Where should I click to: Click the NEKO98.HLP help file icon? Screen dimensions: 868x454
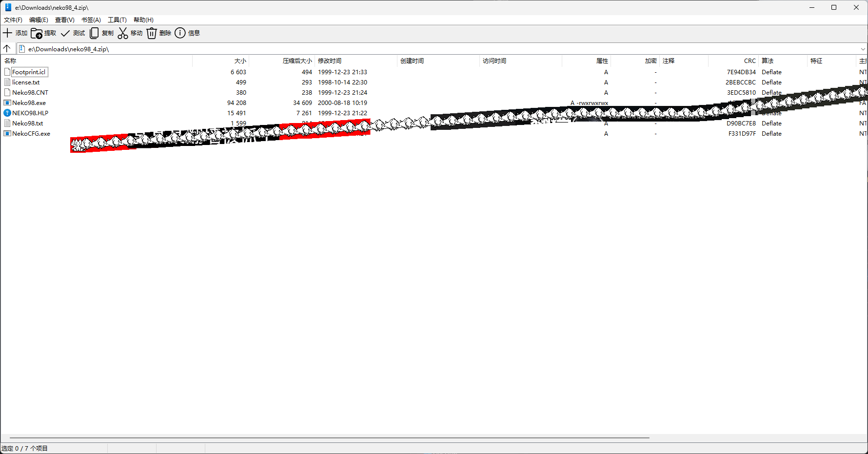tap(7, 113)
